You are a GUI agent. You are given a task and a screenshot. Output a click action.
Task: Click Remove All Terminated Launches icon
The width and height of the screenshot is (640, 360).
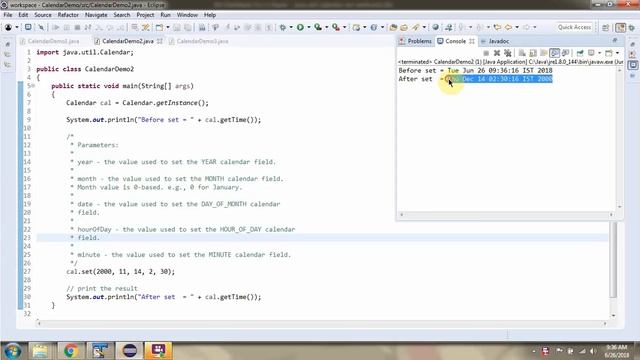(x=508, y=53)
